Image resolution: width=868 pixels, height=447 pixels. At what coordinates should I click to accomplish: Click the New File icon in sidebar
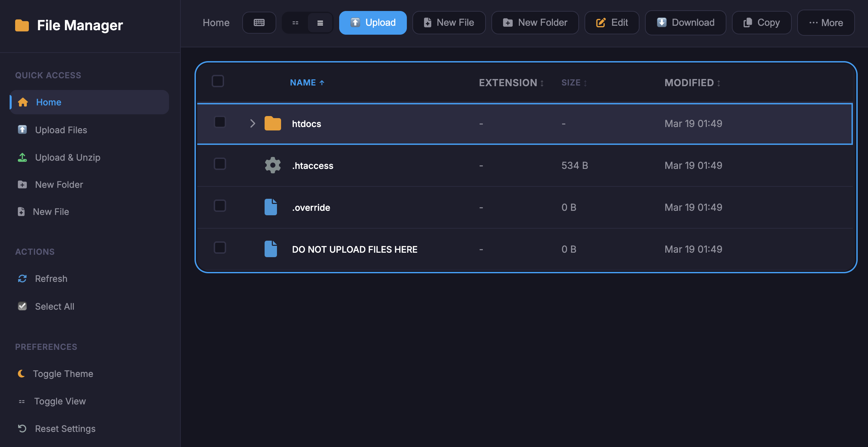(x=21, y=211)
